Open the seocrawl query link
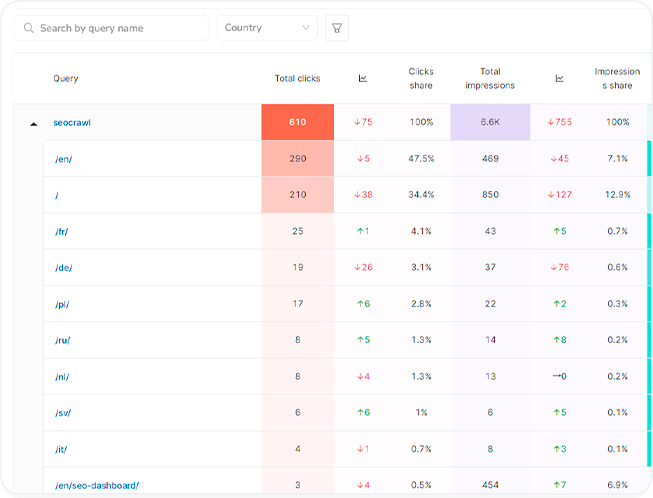Screen dimensions: 653x498 (x=72, y=122)
